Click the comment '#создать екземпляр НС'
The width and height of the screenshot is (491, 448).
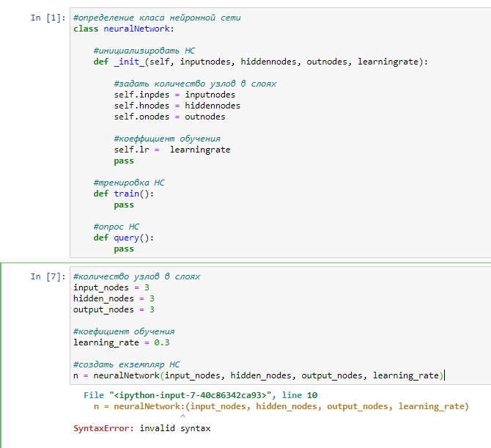pos(127,364)
